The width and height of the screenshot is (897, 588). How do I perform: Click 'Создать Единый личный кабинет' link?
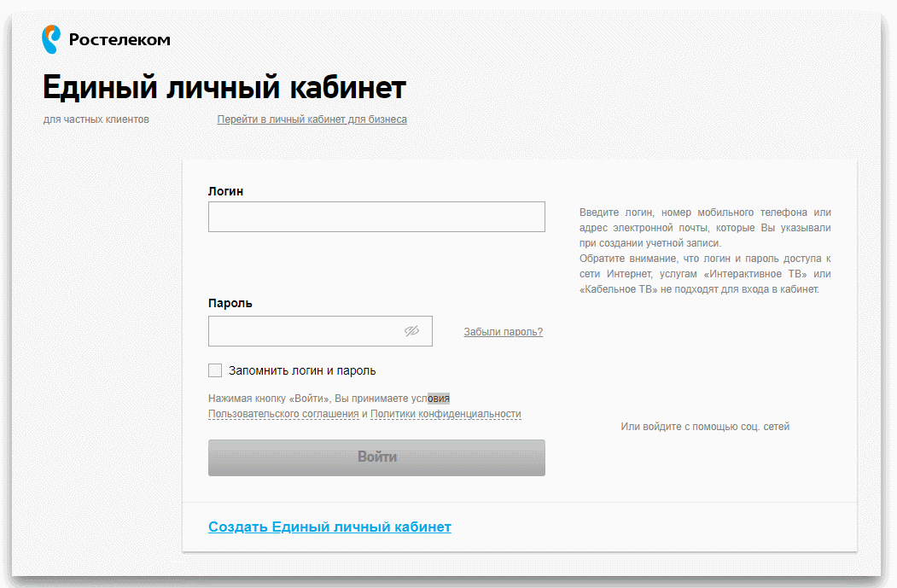(x=329, y=527)
